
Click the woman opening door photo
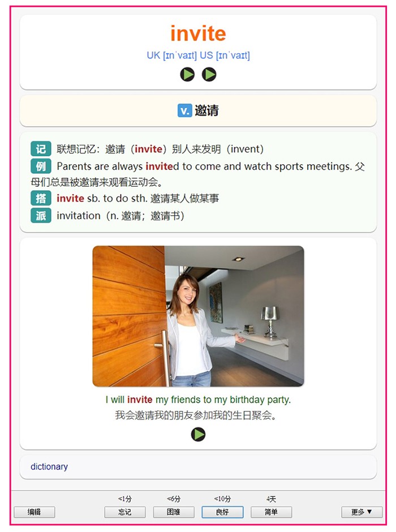point(198,316)
